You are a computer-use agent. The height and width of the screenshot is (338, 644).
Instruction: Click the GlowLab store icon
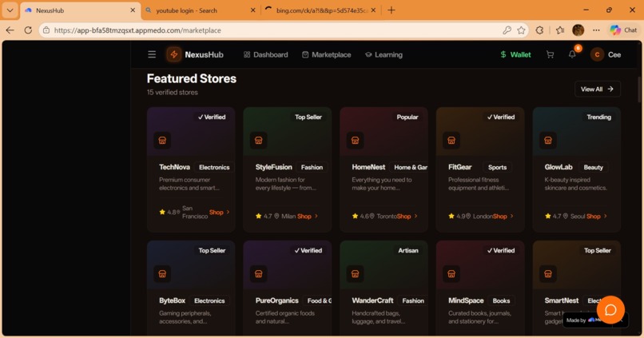(547, 141)
